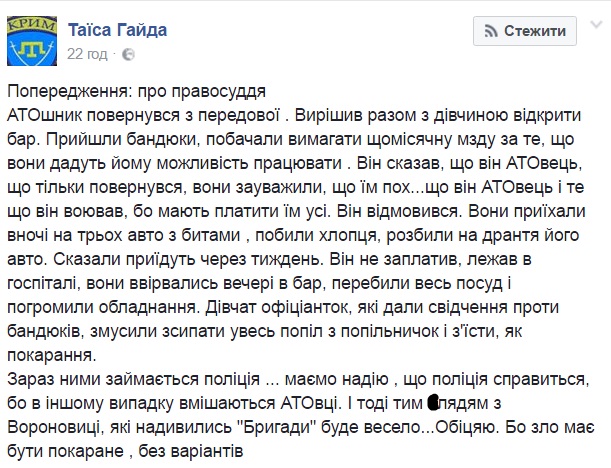This screenshot has width=611, height=468.
Task: Open Таїса Гайда's profile picture
Action: point(31,36)
